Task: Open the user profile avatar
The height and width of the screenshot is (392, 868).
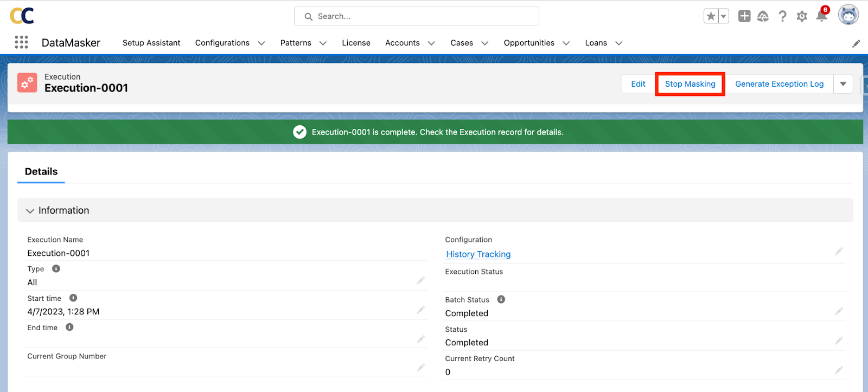Action: [x=848, y=15]
